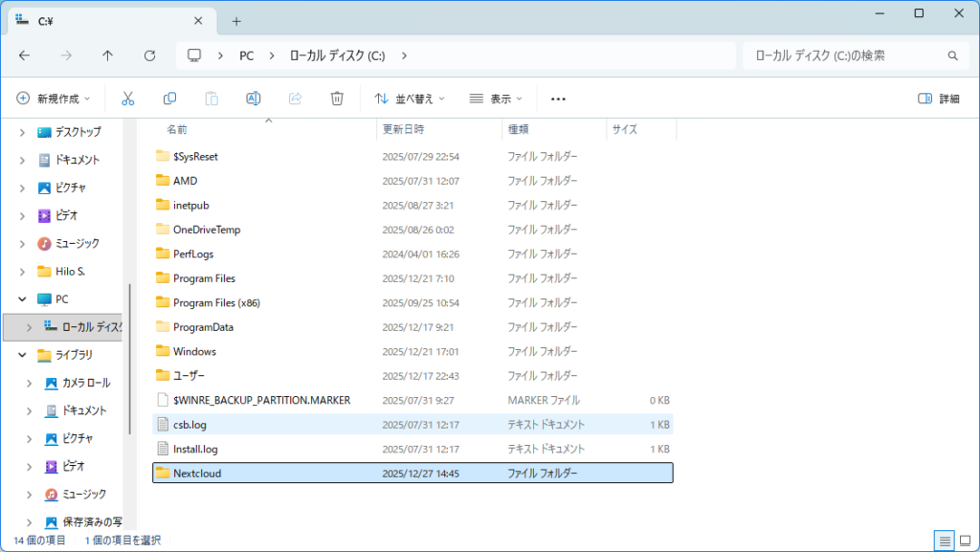Click PC in the address breadcrumb
This screenshot has width=980, height=552.
click(246, 55)
